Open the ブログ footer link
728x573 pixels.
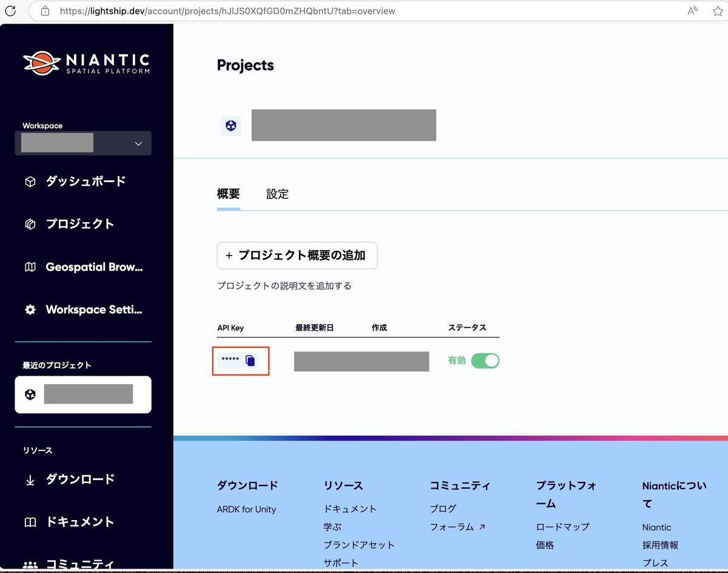[x=443, y=509]
